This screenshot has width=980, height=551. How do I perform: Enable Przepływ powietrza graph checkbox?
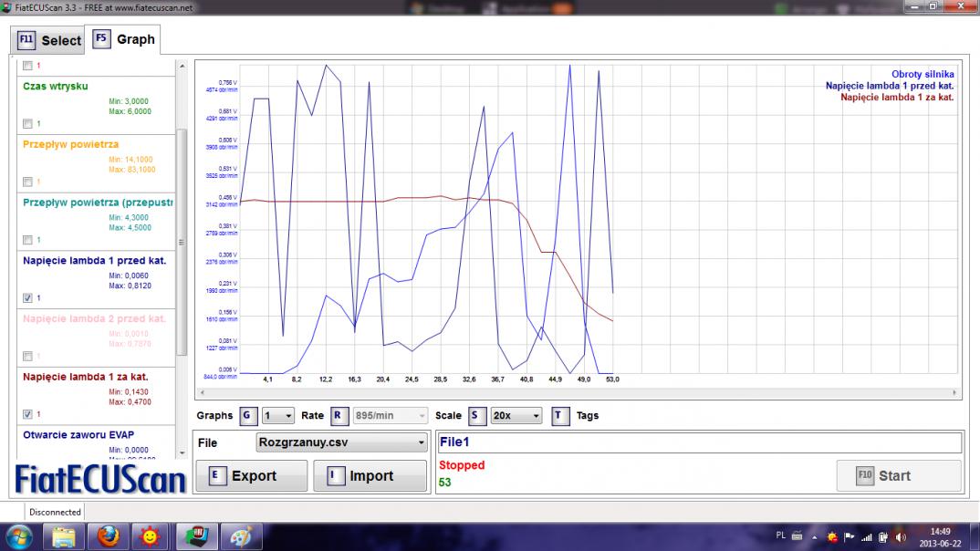(27, 182)
